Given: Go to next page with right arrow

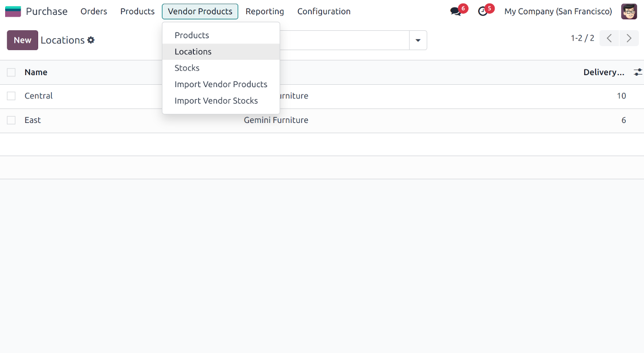Looking at the screenshot, I should [629, 38].
